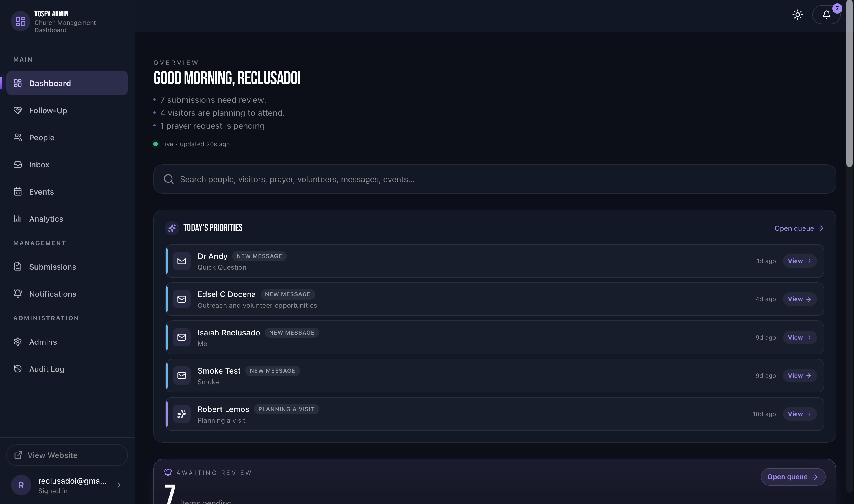Expand the reclusadoi account chevron
854x504 pixels.
119,485
